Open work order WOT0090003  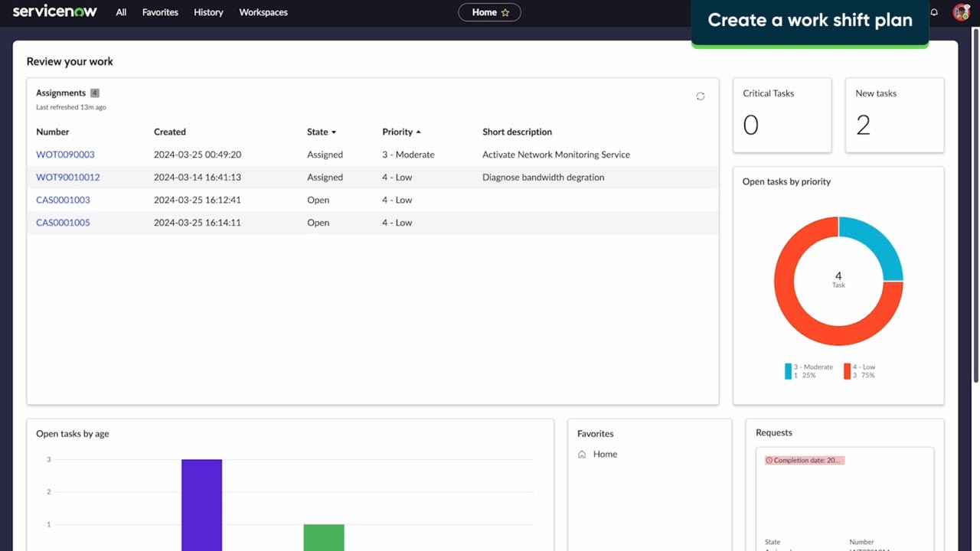[x=64, y=154]
